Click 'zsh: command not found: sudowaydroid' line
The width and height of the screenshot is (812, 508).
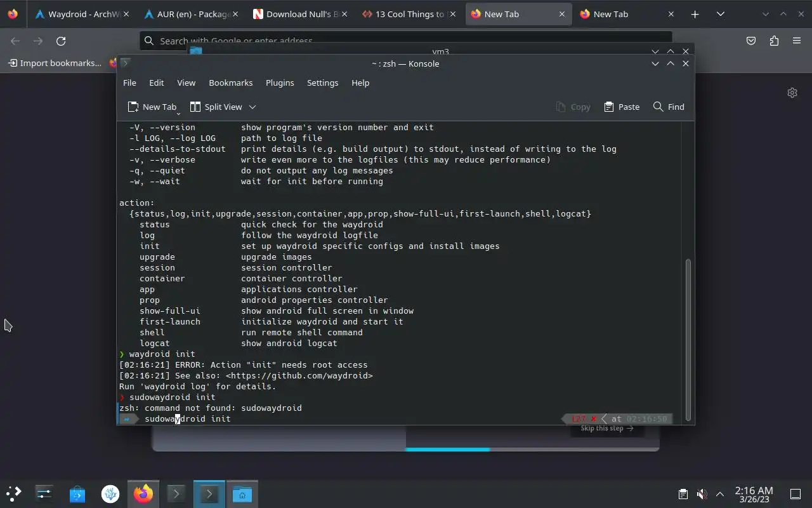point(211,408)
